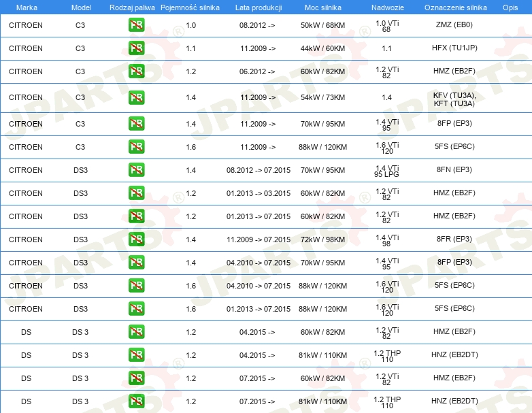This screenshot has width=532, height=413.
Task: Click the production date 06.2012 ->
Action: pos(257,71)
